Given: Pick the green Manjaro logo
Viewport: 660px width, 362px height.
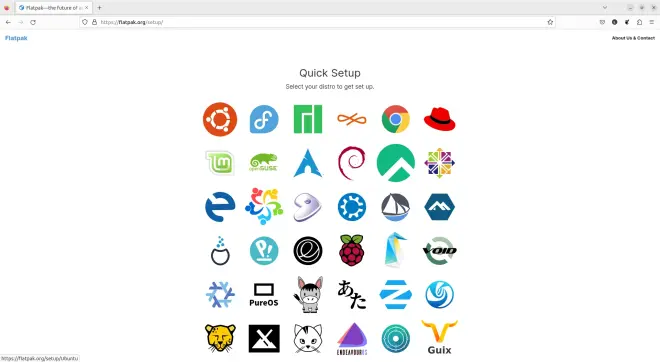Looking at the screenshot, I should [x=308, y=119].
